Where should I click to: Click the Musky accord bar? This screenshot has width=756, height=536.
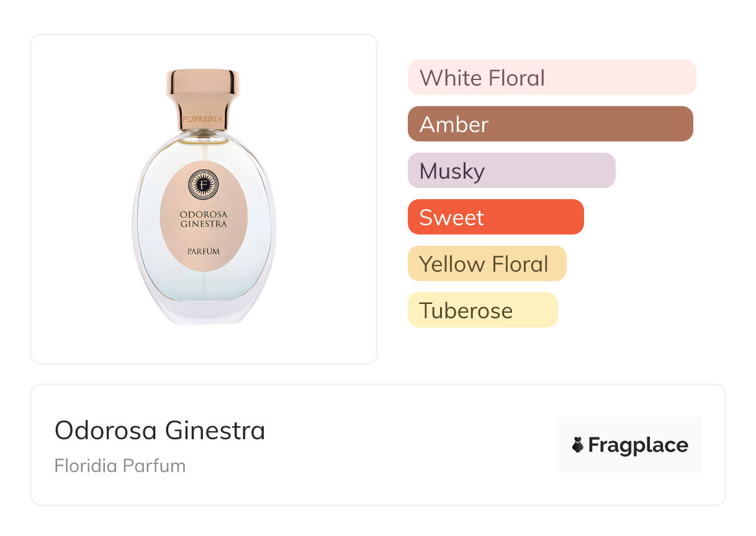(x=511, y=171)
